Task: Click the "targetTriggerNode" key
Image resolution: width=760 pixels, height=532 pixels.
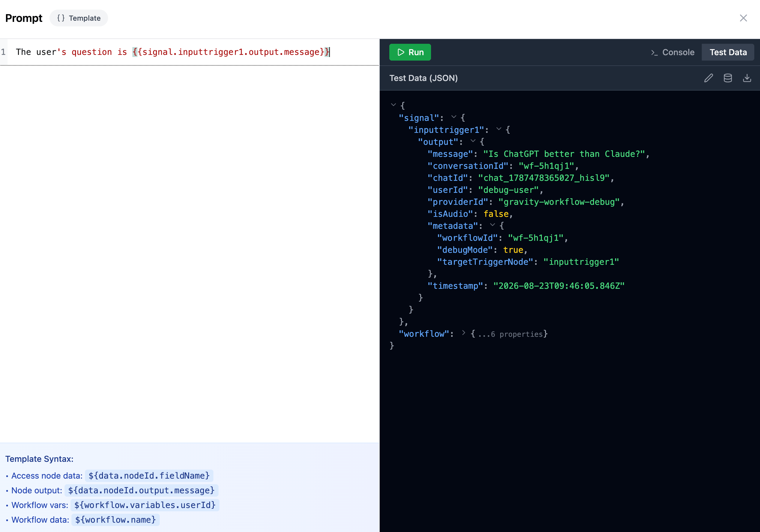Action: [x=485, y=262]
